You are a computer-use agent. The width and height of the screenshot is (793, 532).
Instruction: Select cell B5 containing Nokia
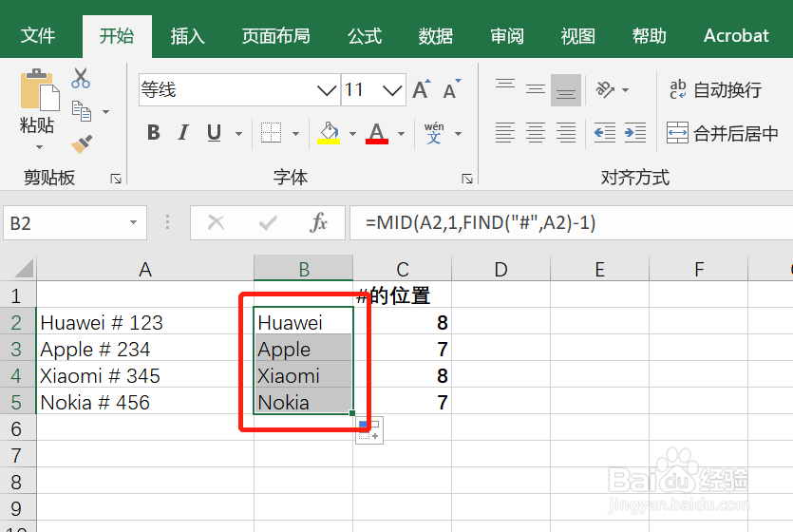click(x=303, y=402)
